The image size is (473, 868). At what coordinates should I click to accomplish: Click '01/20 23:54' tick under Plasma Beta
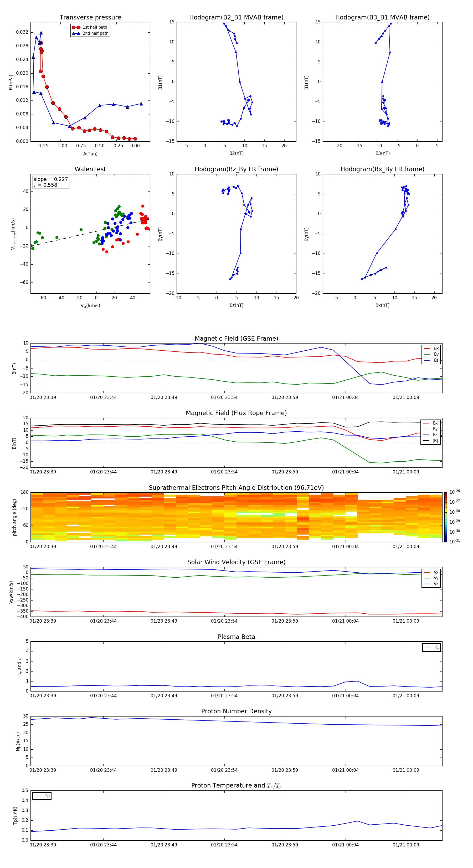(224, 695)
